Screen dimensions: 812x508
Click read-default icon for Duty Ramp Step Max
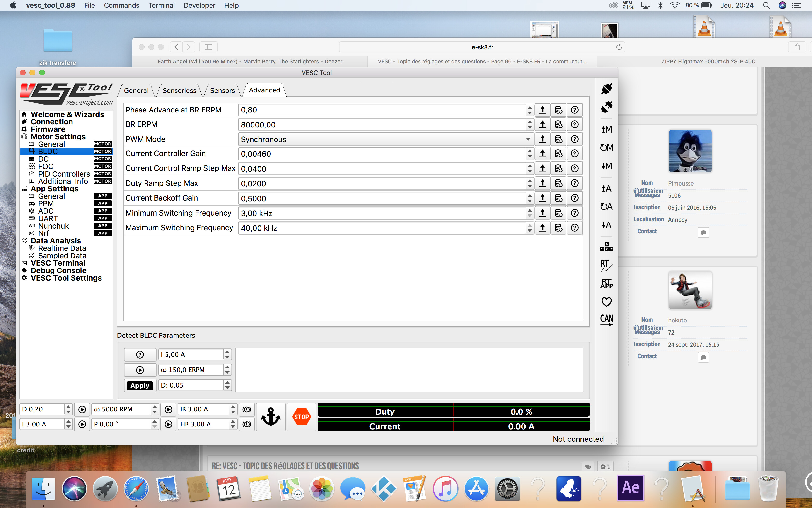[x=558, y=183]
